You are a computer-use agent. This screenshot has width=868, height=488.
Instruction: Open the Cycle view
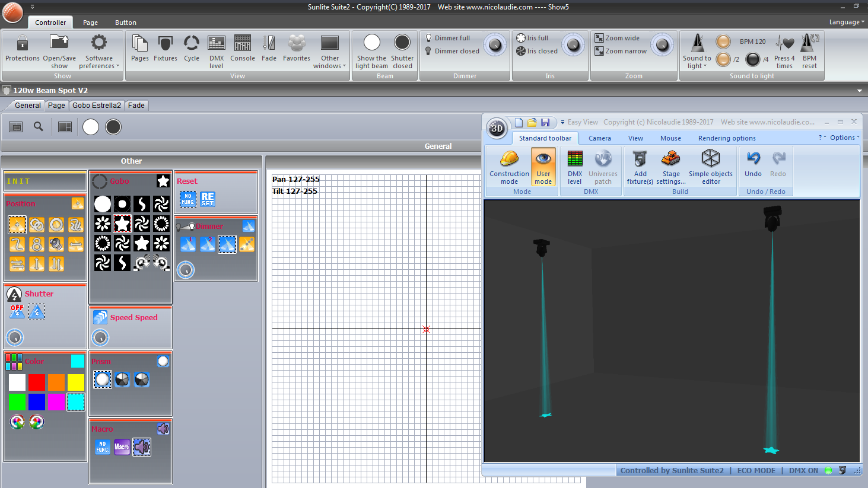click(192, 49)
